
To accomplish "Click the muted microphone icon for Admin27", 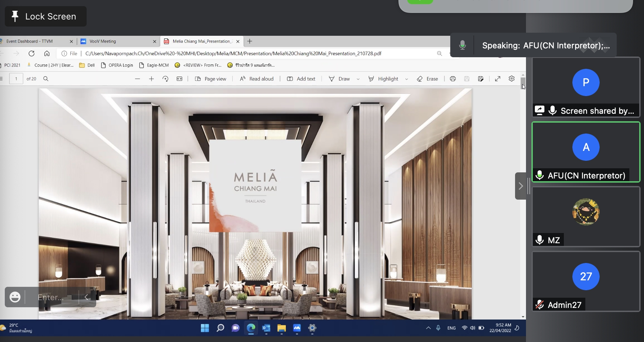I will pyautogui.click(x=540, y=305).
